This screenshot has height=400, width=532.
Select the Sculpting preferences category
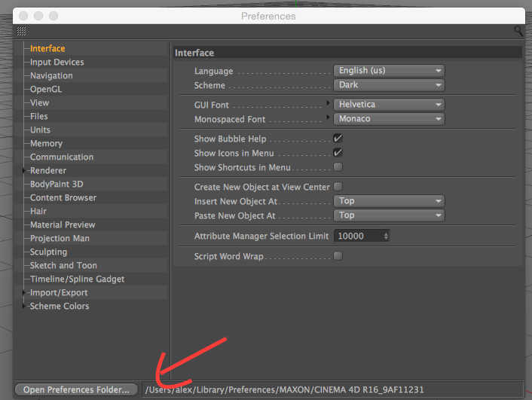tap(48, 252)
